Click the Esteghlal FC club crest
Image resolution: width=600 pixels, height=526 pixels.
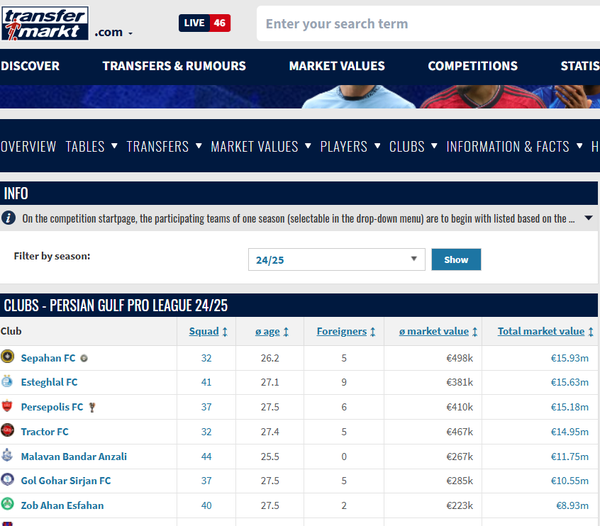click(x=8, y=382)
